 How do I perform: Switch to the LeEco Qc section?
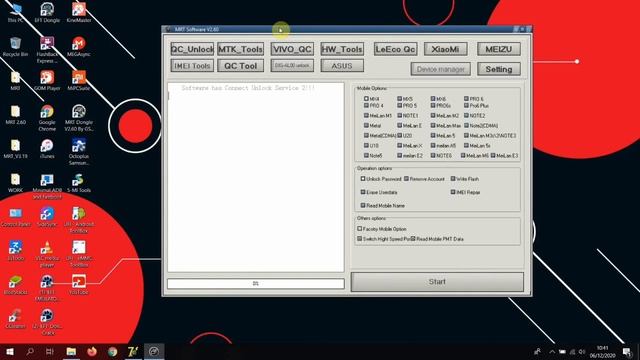(x=396, y=49)
